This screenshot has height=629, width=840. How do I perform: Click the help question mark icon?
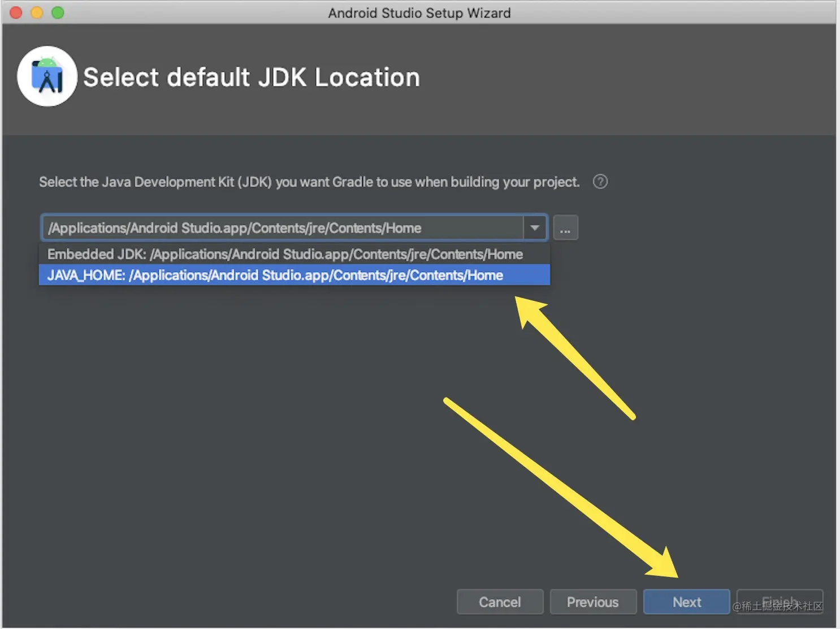coord(600,182)
